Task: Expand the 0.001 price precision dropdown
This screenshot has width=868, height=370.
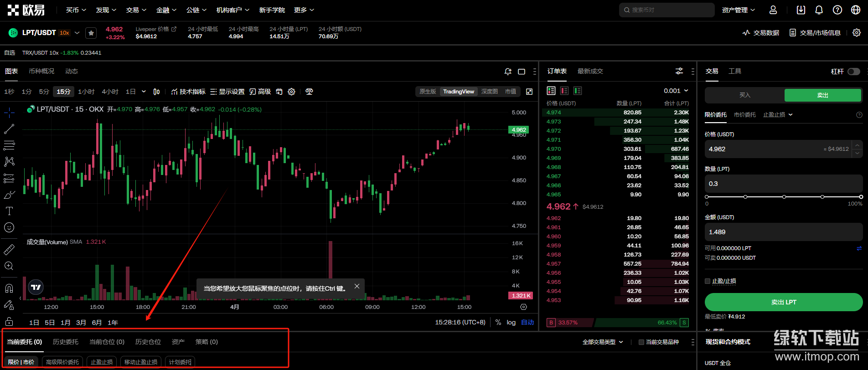Action: [x=676, y=91]
